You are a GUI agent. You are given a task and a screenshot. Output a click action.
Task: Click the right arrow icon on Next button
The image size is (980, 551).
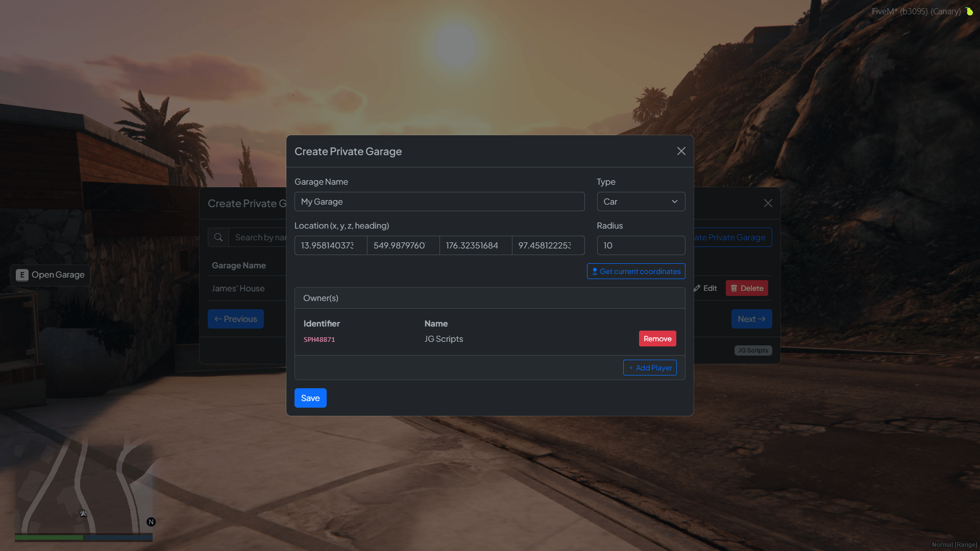[x=761, y=319]
